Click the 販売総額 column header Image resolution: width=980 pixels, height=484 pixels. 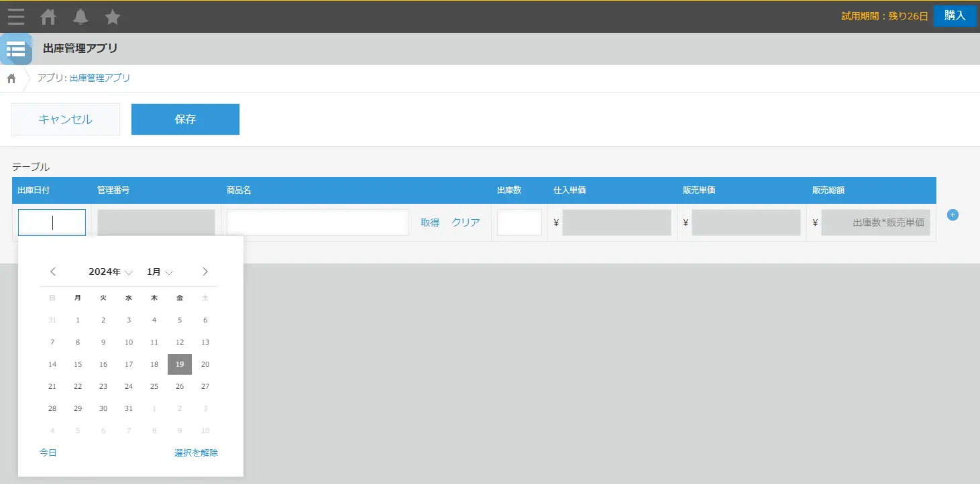(828, 190)
